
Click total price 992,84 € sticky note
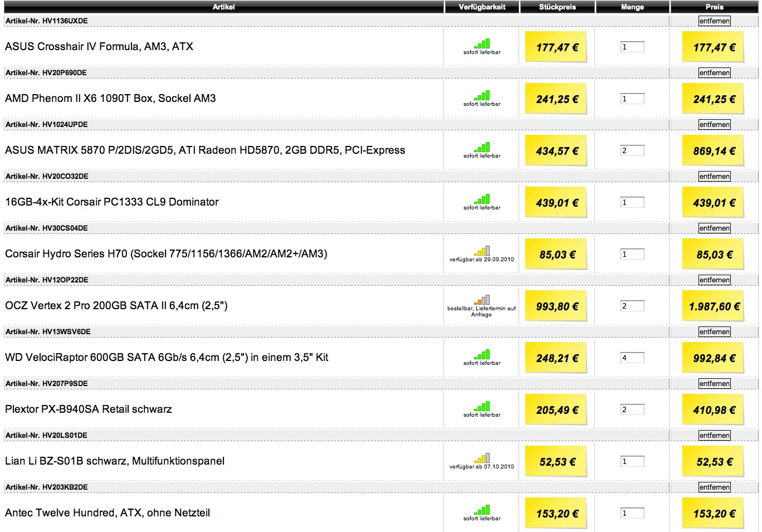click(x=714, y=358)
